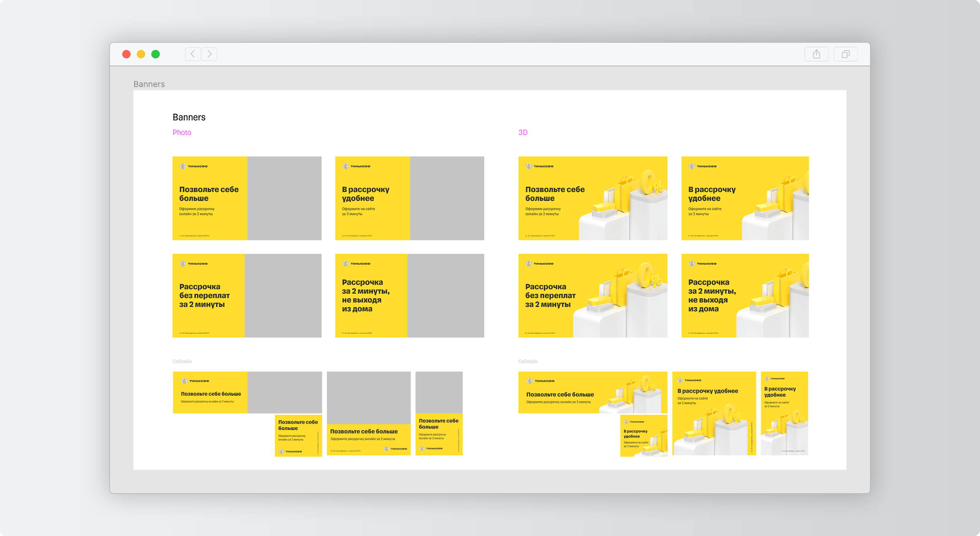
Task: Select wide 3D subline banner 'Позвольте себе больше'
Action: pyautogui.click(x=593, y=393)
